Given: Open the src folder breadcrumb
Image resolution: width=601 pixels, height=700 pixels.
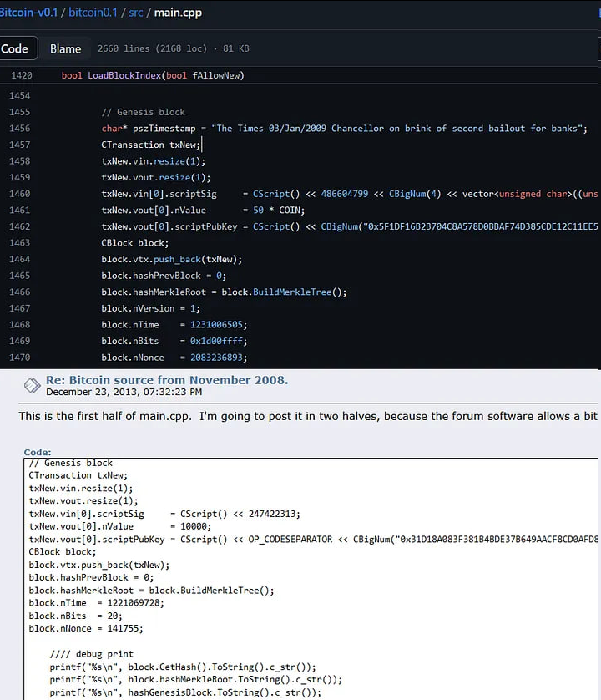Looking at the screenshot, I should 135,13.
